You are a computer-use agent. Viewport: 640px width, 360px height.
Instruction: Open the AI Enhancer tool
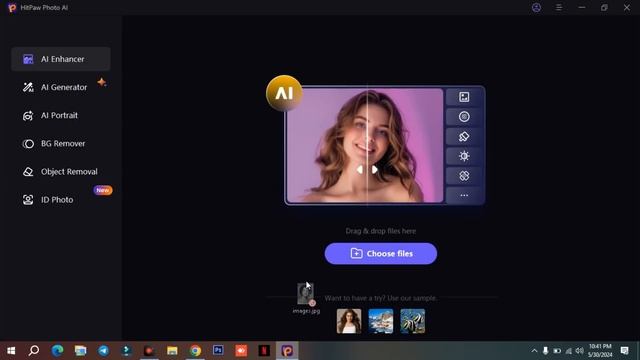tap(61, 59)
